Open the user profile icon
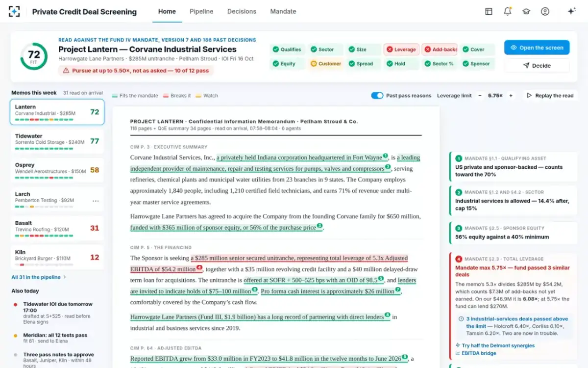The image size is (588, 368). click(545, 11)
